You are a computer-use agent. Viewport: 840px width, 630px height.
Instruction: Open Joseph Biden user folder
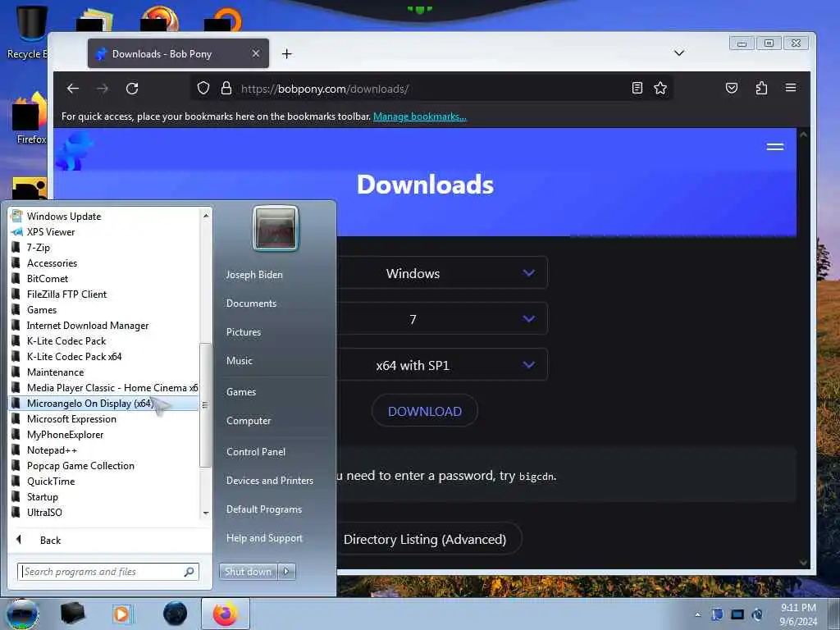pyautogui.click(x=254, y=274)
